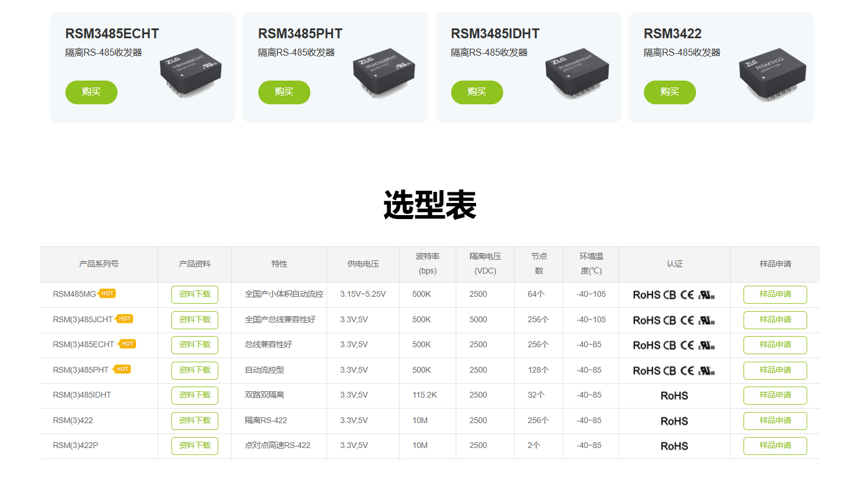Click certification logos in RSM485MG row

(674, 295)
